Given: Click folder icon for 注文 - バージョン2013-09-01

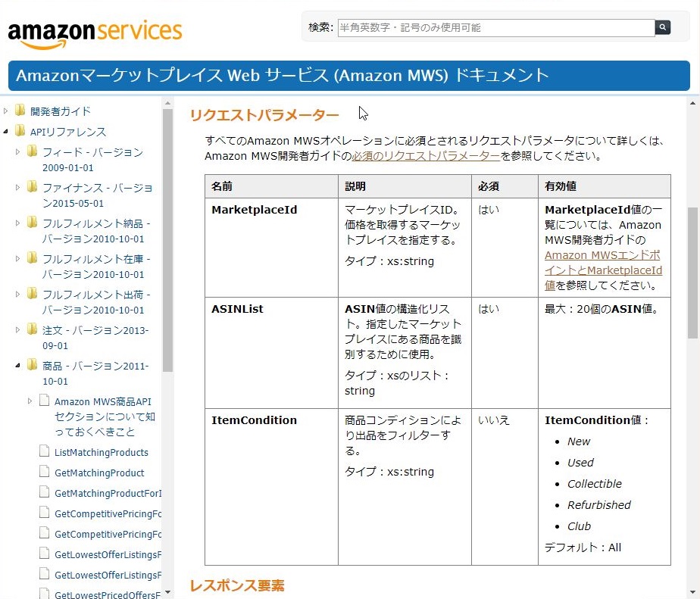Looking at the screenshot, I should click(x=32, y=329).
